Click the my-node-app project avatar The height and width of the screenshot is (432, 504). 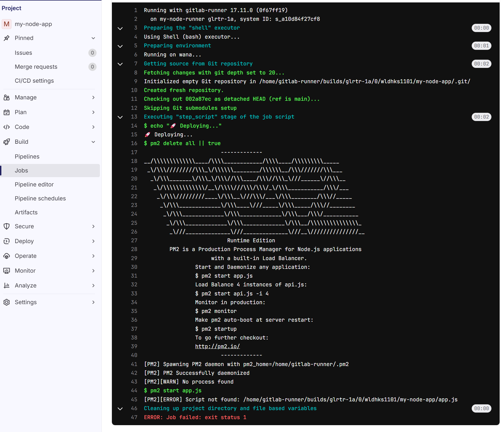click(7, 24)
